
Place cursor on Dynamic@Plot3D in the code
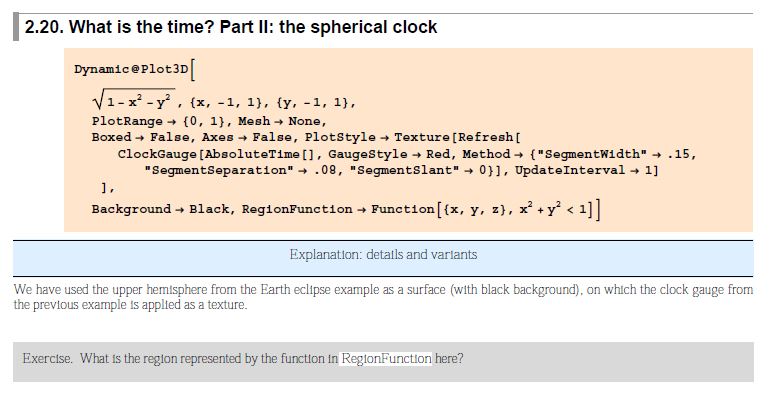pos(131,69)
